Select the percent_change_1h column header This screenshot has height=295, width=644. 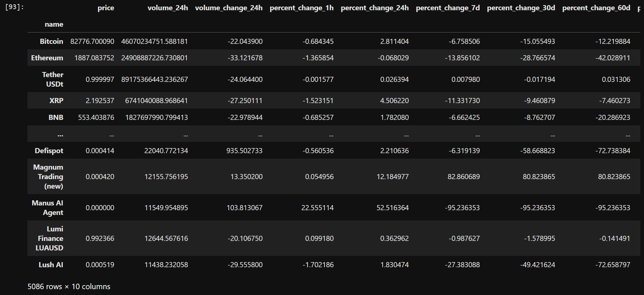(x=302, y=8)
